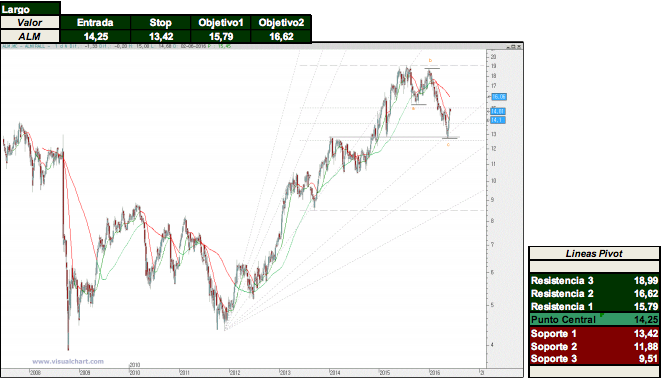Click the 14.1 blue price tag
Viewport: 661px width, 378px height.
[x=498, y=121]
